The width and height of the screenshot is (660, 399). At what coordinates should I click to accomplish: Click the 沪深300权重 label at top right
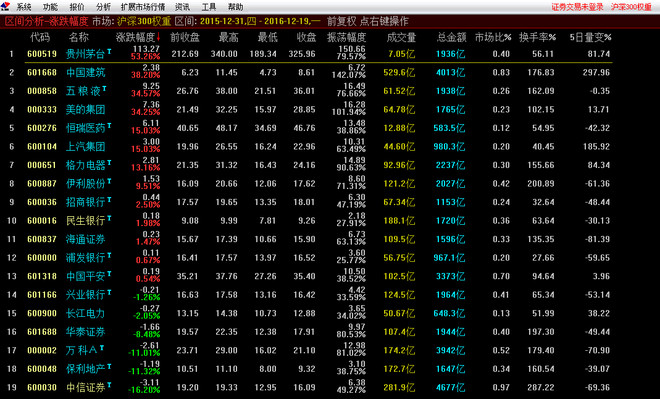tap(631, 7)
